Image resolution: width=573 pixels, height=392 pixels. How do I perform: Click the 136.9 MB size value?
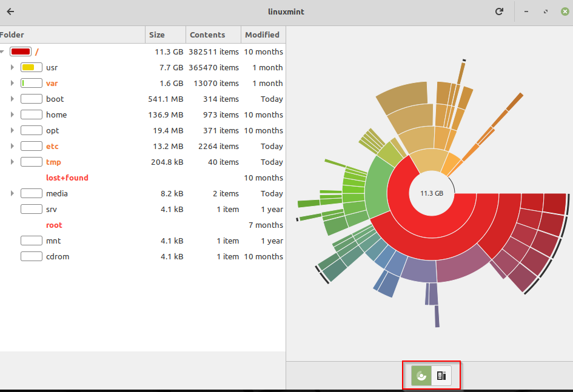(x=166, y=115)
